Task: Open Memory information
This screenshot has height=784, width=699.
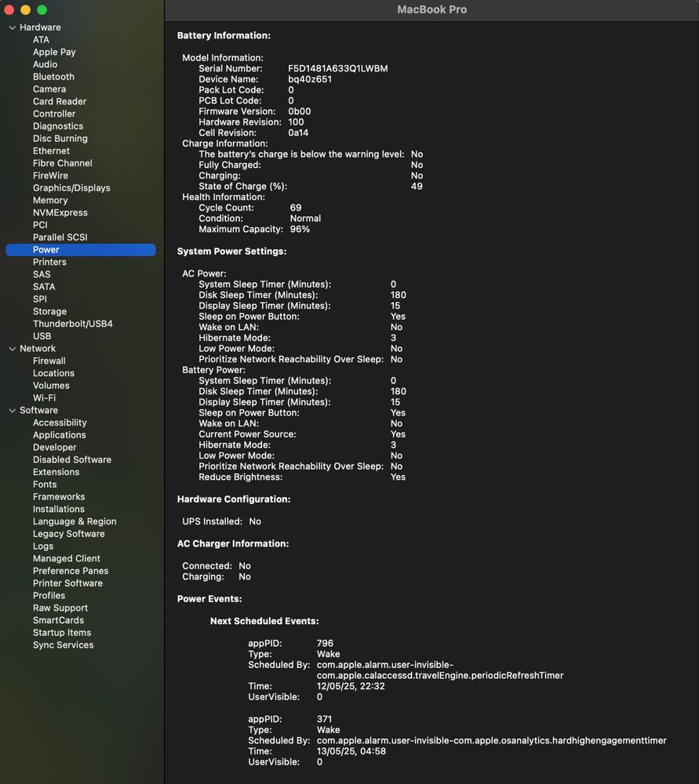Action: tap(50, 200)
